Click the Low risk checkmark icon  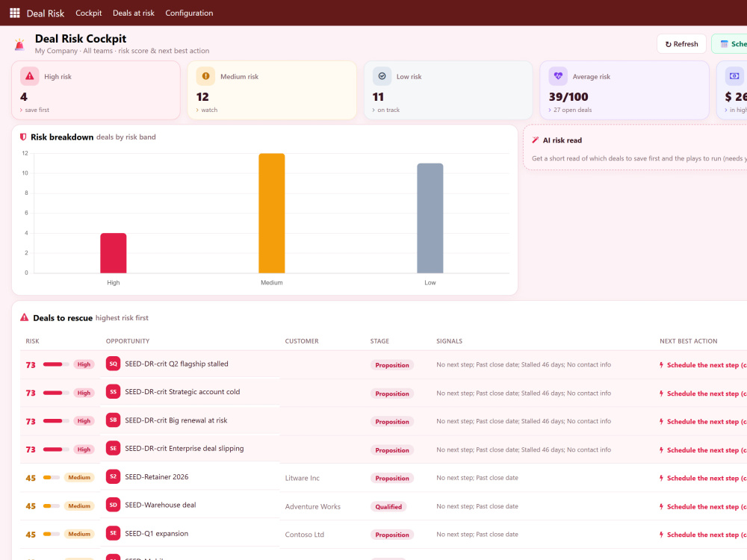pos(382,76)
